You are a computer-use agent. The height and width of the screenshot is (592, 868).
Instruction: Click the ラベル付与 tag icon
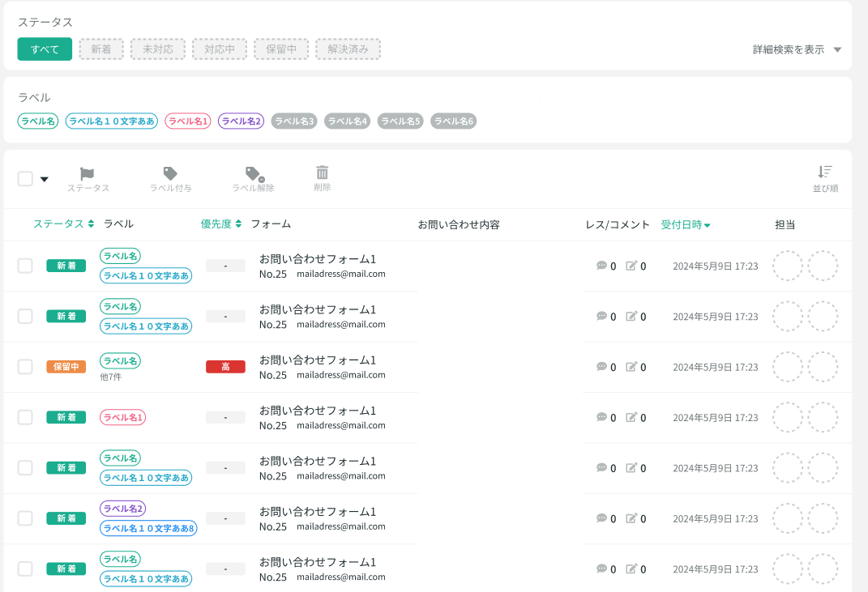(x=170, y=174)
